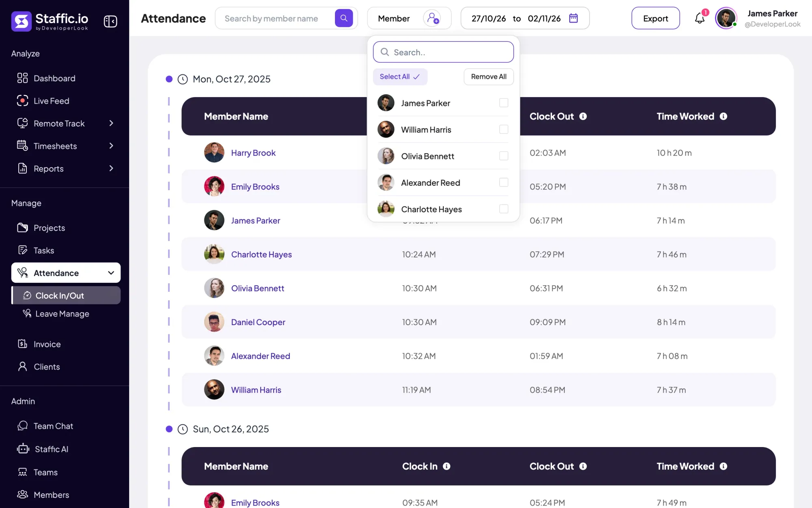
Task: Expand the Remote Track submenu chevron
Action: [111, 123]
